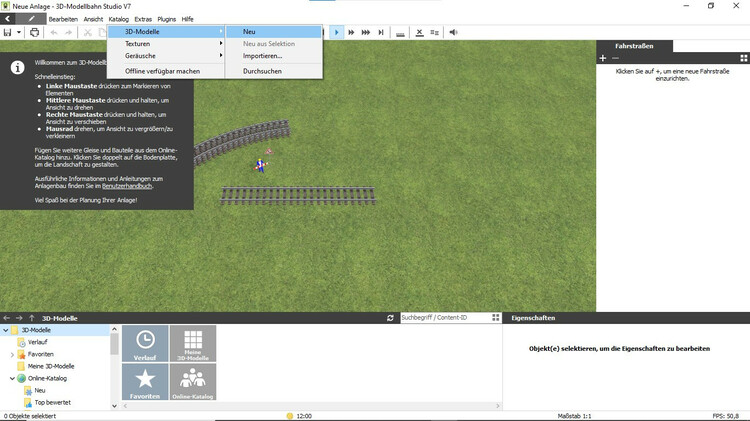The height and width of the screenshot is (421, 750).
Task: Click the track ruler icon in toolbar
Action: pyautogui.click(x=400, y=33)
